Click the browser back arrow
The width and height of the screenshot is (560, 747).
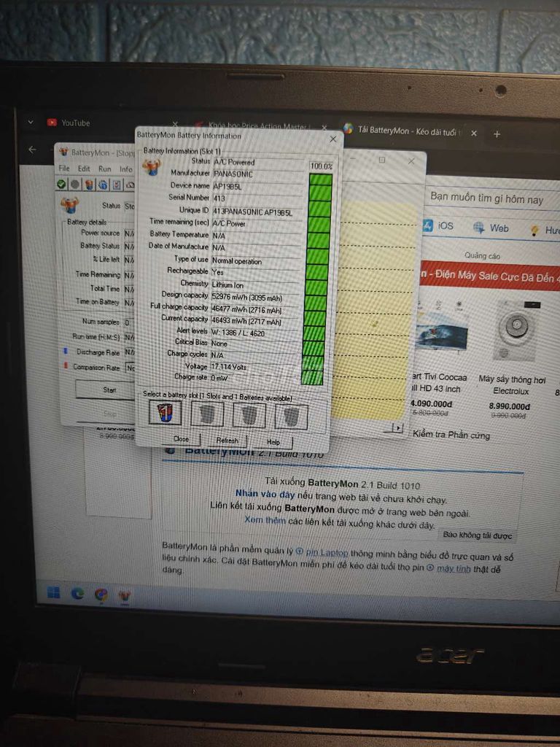32,150
